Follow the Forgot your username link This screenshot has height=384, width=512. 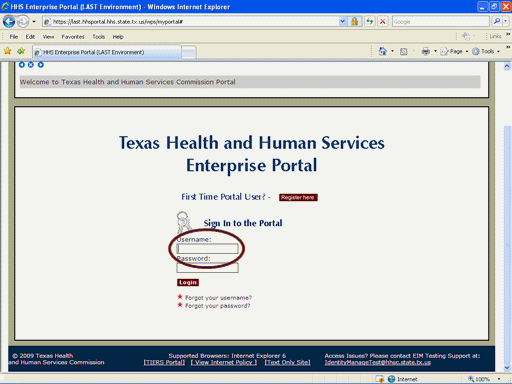(x=218, y=298)
